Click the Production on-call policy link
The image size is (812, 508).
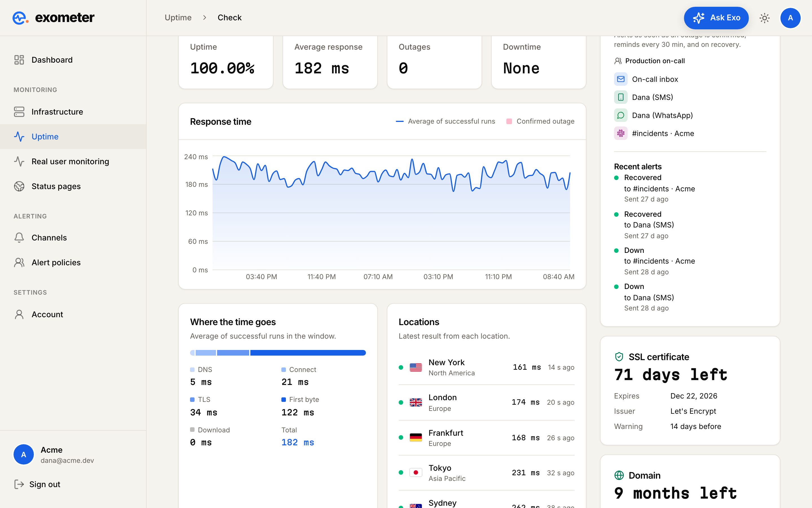tap(655, 61)
